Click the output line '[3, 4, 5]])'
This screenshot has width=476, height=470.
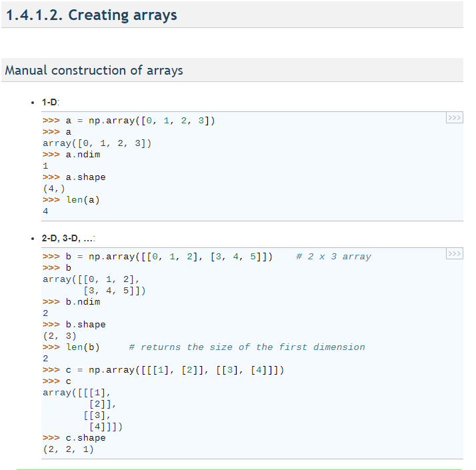[x=115, y=291]
